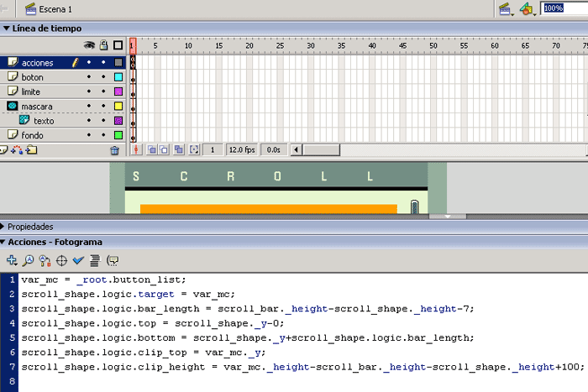Toggle the eye column header for all layers
Viewport: 588px width, 392px height.
pos(89,45)
